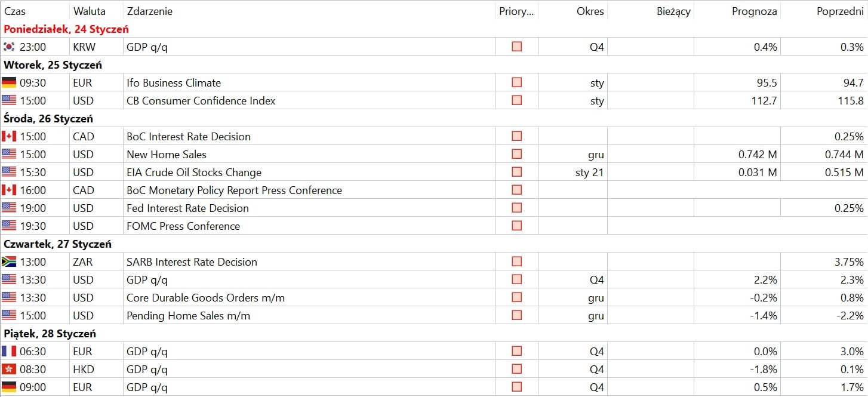Click the US flag next to Fed Interest Rate Decision
868x397 pixels.
(9, 208)
